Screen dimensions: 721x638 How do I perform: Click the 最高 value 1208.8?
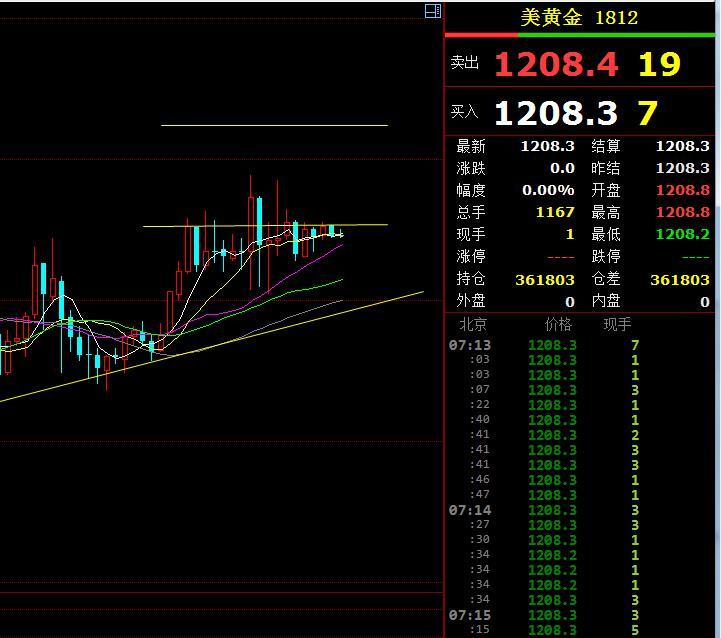click(x=682, y=212)
